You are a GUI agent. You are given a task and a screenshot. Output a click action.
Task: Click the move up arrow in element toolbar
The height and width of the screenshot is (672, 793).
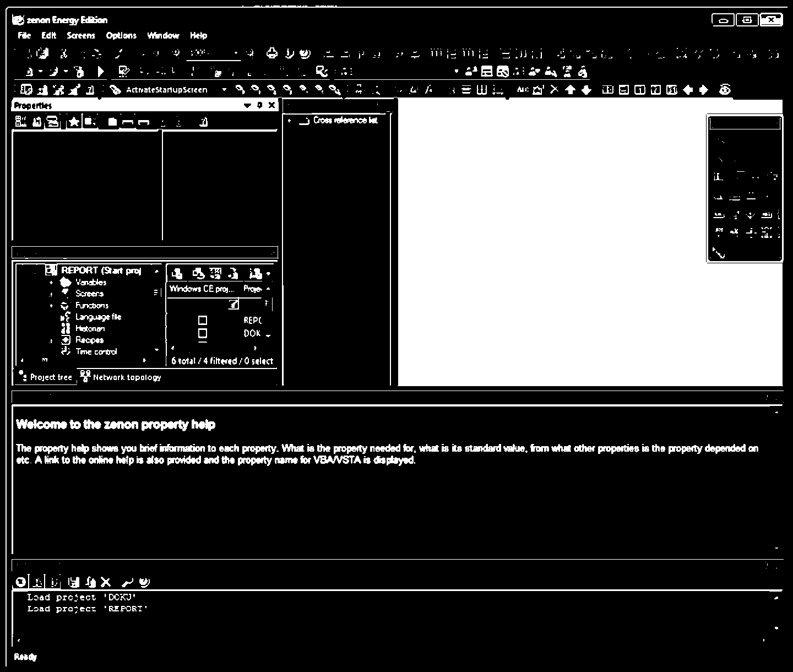pyautogui.click(x=571, y=90)
